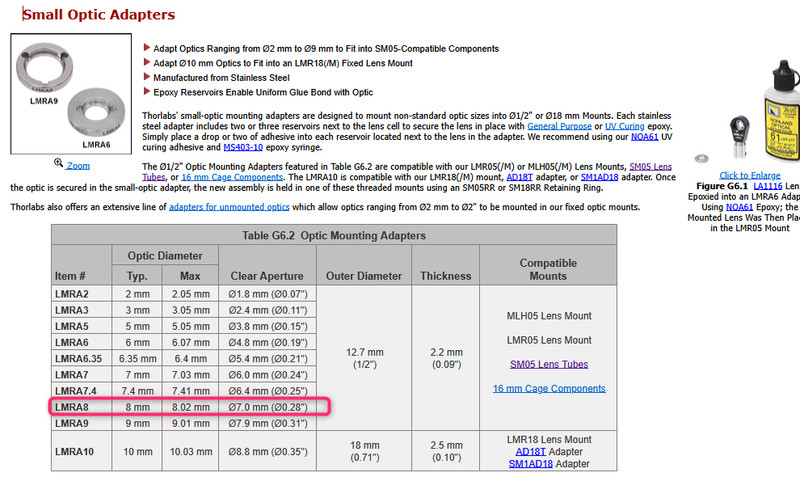This screenshot has height=477, width=800.
Task: Open 16 mm Cage Components link in the table
Action: pyautogui.click(x=549, y=389)
